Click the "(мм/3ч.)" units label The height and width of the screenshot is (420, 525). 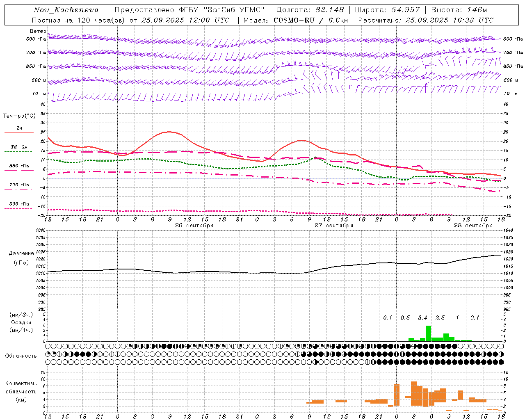click(21, 315)
